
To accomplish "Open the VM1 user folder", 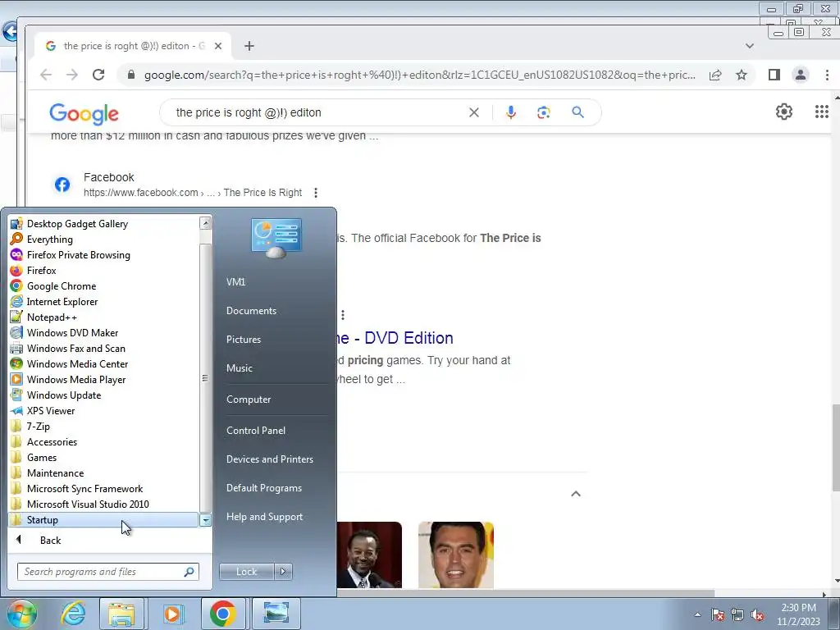I will (235, 282).
